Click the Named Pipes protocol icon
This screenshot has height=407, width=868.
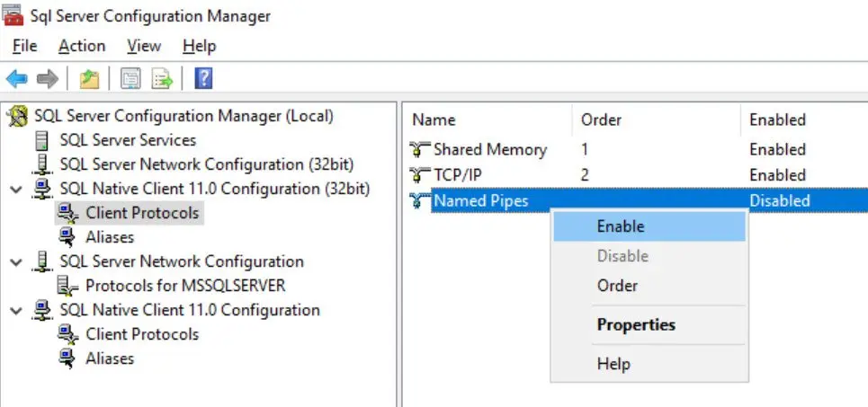(x=419, y=200)
